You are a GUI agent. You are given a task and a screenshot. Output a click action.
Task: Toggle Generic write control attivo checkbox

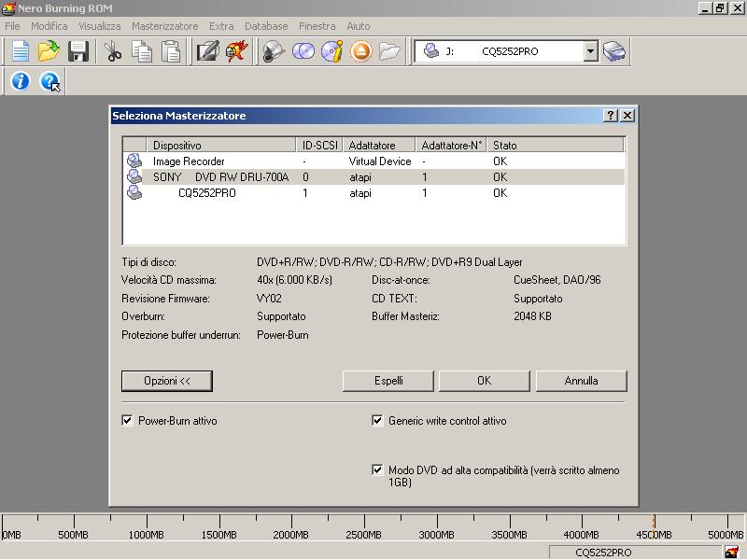[377, 420]
